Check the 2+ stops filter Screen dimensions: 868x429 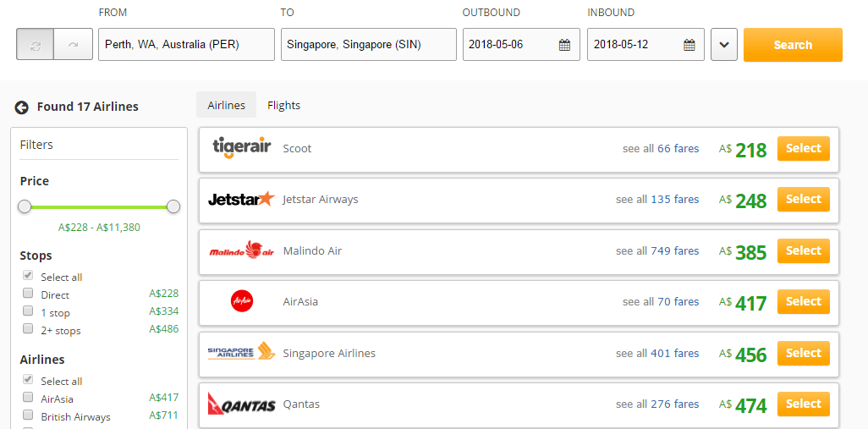pyautogui.click(x=28, y=328)
